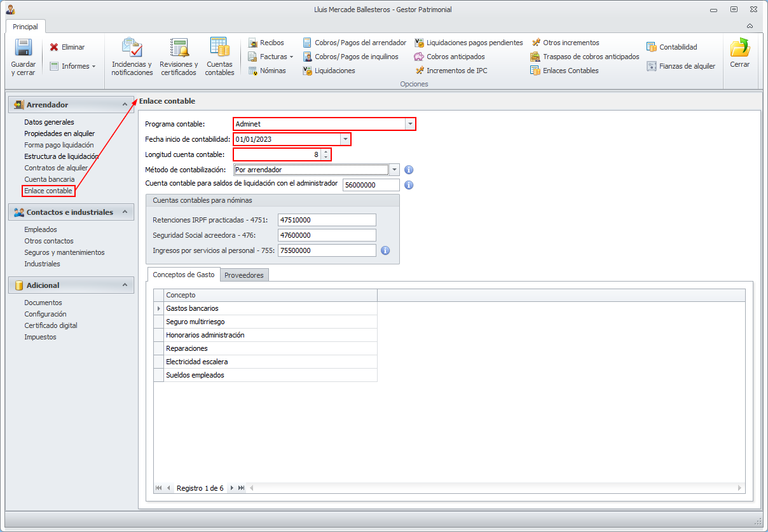
Task: Open Incidencias y notificaciones
Action: [x=132, y=57]
